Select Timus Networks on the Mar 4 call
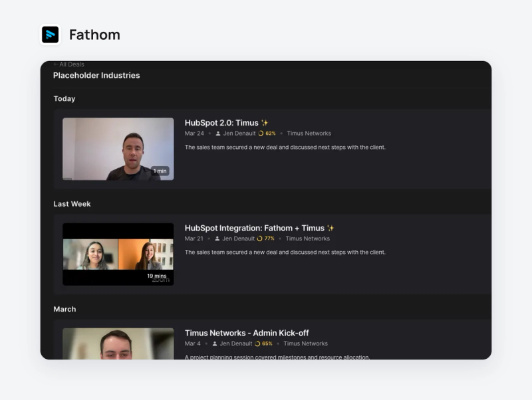Image resolution: width=532 pixels, height=400 pixels. pos(305,344)
